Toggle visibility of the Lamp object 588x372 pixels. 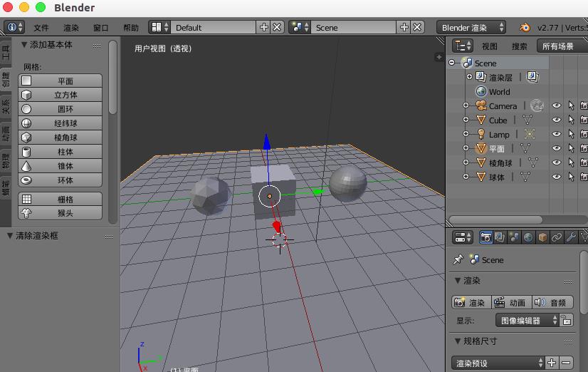tap(557, 135)
